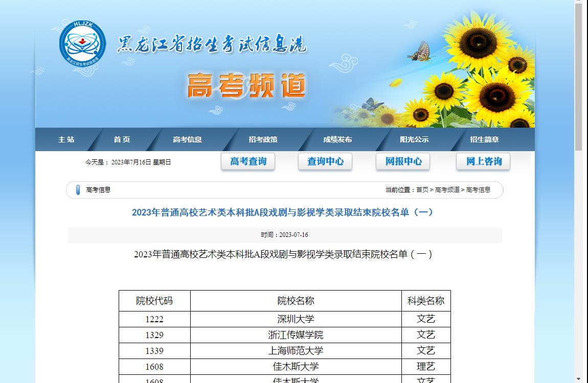
Task: Click the 高考查询 button
Action: click(x=248, y=161)
